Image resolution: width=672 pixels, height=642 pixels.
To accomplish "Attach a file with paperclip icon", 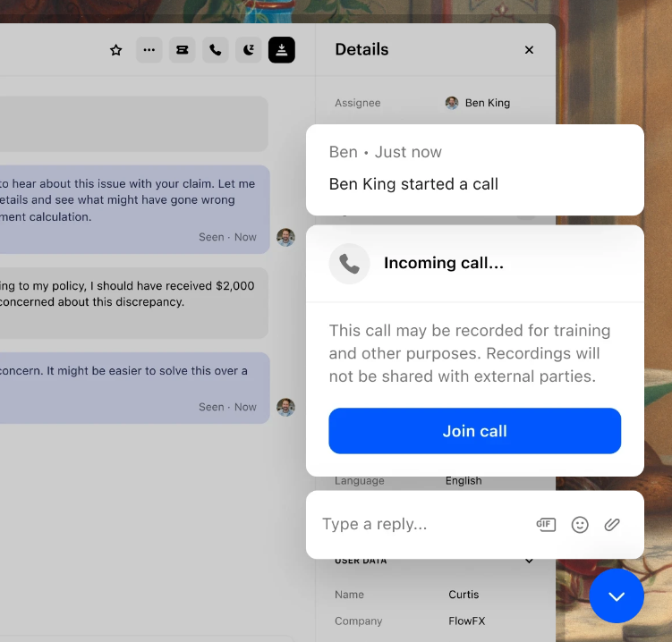I will click(x=612, y=525).
